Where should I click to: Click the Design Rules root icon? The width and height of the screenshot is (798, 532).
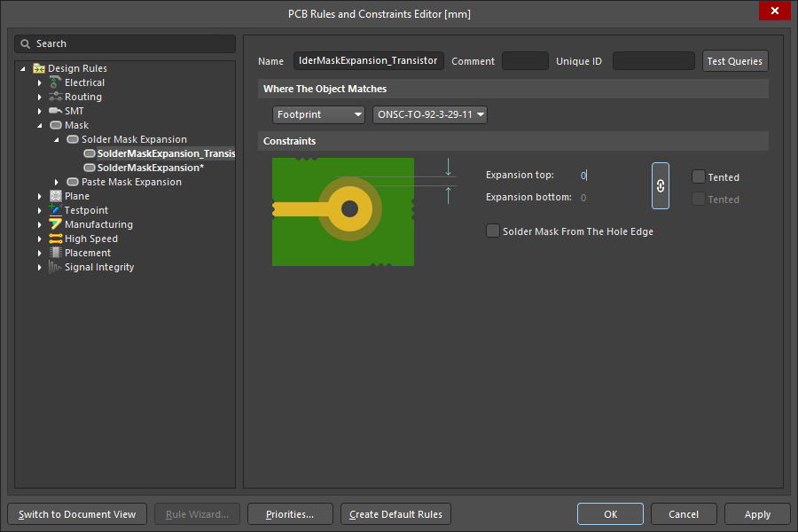point(38,68)
